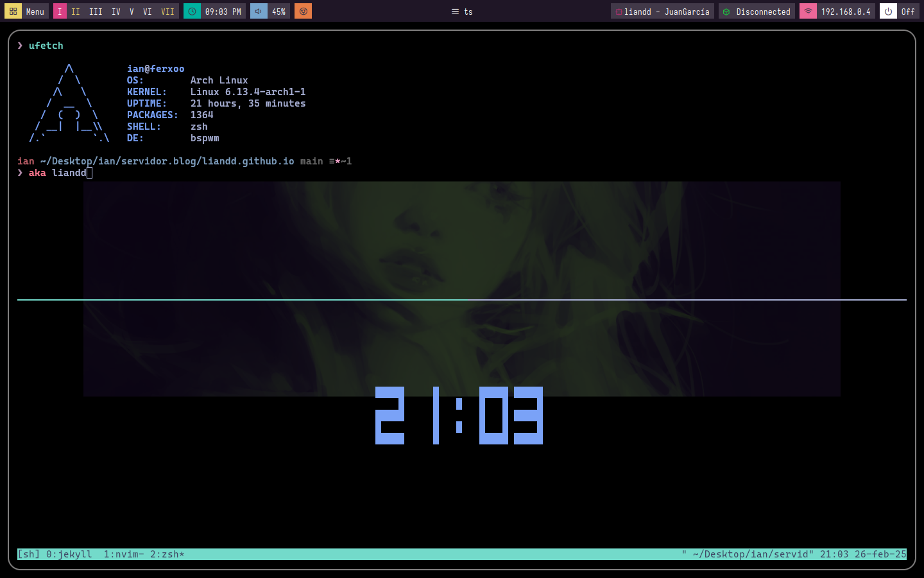Click the teal clock icon
The height and width of the screenshot is (578, 924).
click(192, 12)
